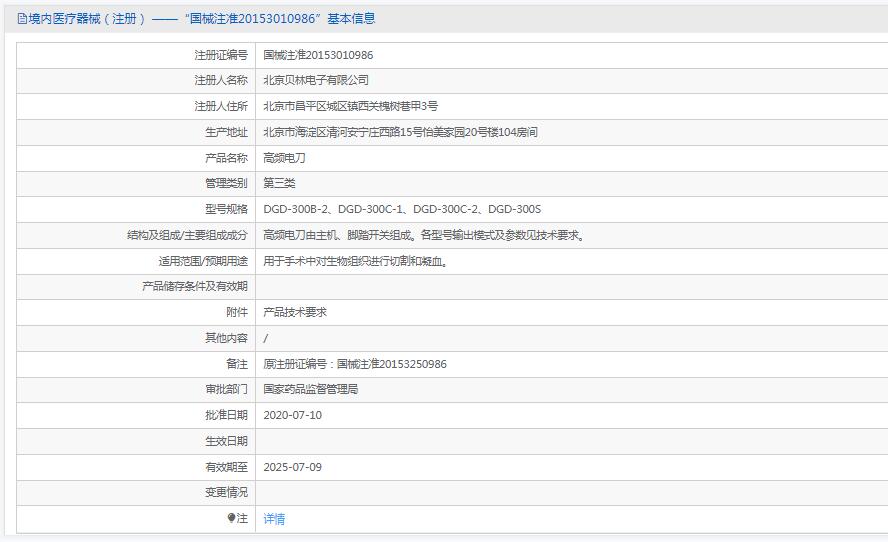The height and width of the screenshot is (542, 888).
Task: Select company name 北京贝林电子有限公司
Action: tap(316, 80)
